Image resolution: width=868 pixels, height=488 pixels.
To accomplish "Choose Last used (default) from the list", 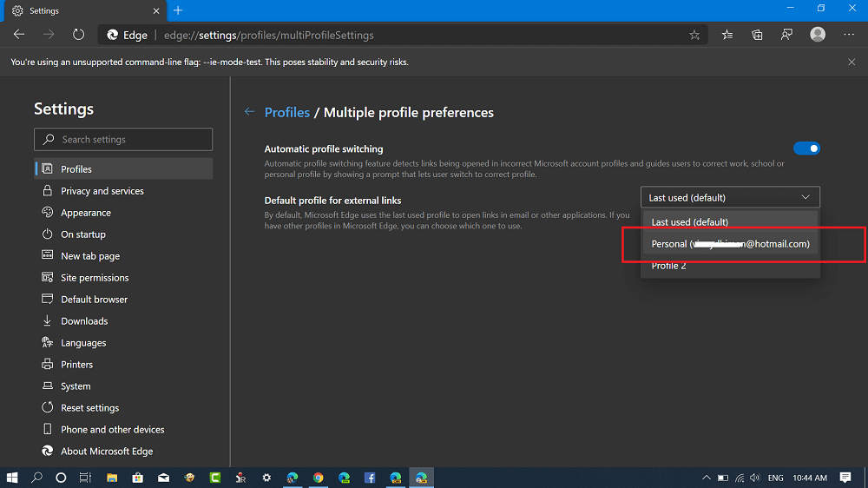I will pyautogui.click(x=730, y=222).
